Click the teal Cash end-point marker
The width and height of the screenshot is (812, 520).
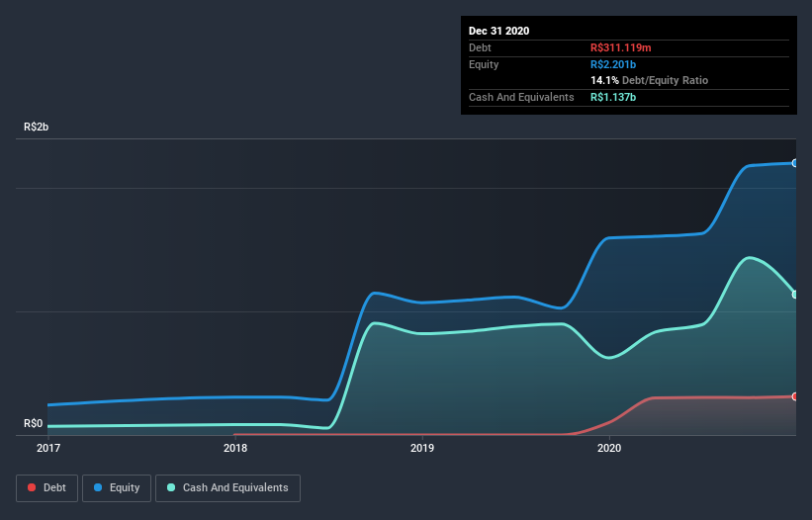tap(795, 295)
